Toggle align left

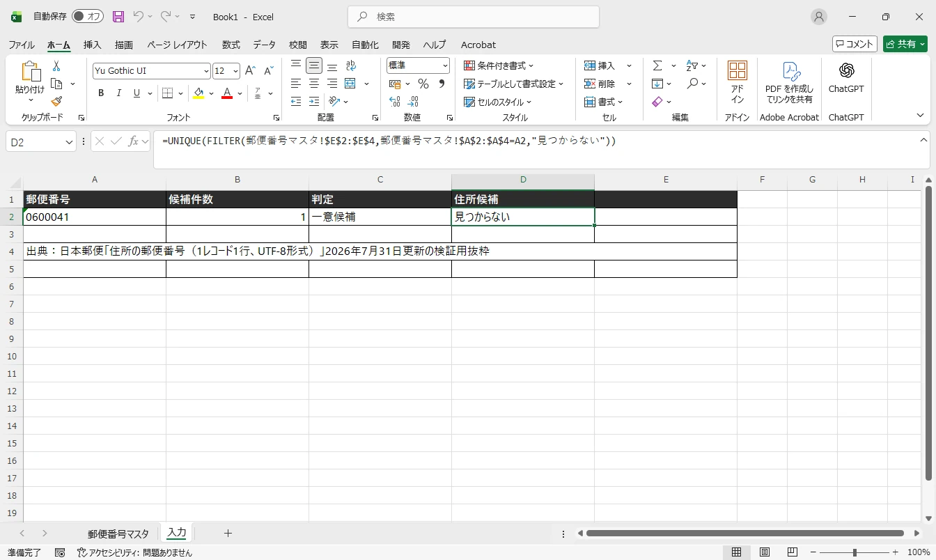[x=296, y=84]
